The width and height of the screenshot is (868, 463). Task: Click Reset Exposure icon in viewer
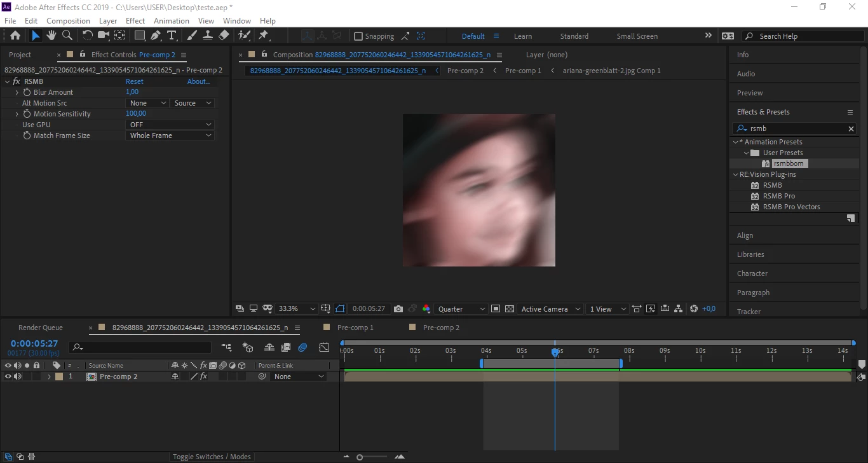(694, 308)
